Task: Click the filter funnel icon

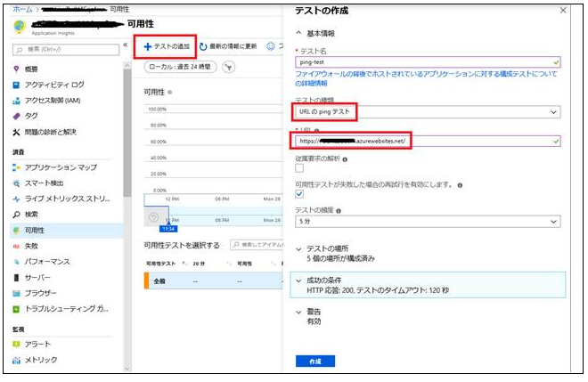Action: point(229,67)
